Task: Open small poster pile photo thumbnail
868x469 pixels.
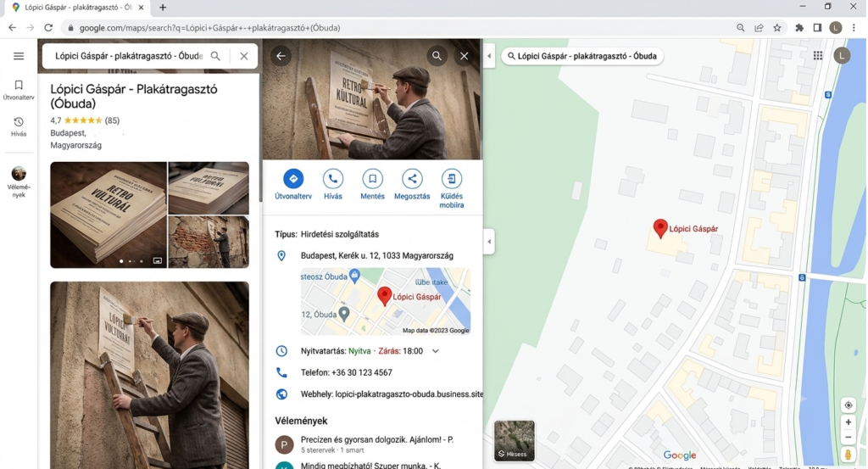Action: pyautogui.click(x=209, y=187)
